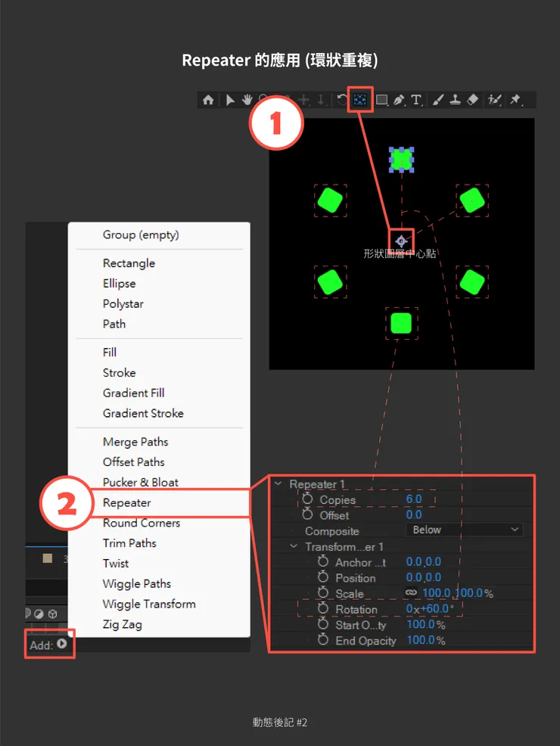Image resolution: width=560 pixels, height=746 pixels.
Task: Toggle the Offset stopwatch
Action: click(x=308, y=514)
